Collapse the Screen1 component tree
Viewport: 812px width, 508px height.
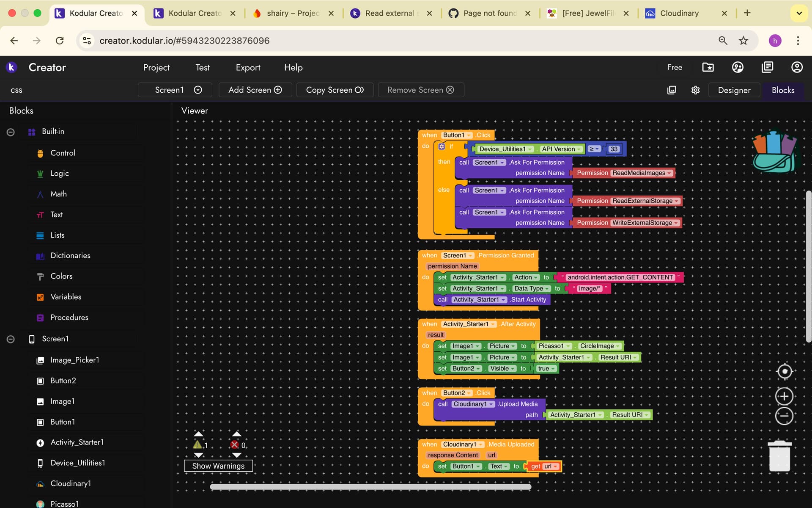click(11, 339)
